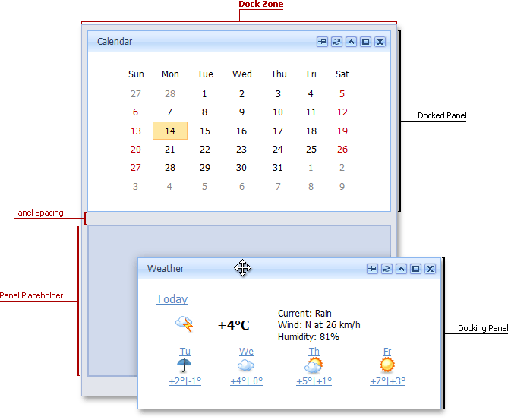Click the thunderstorm icon for today
Viewport: 508px width, 420px height.
[185, 324]
